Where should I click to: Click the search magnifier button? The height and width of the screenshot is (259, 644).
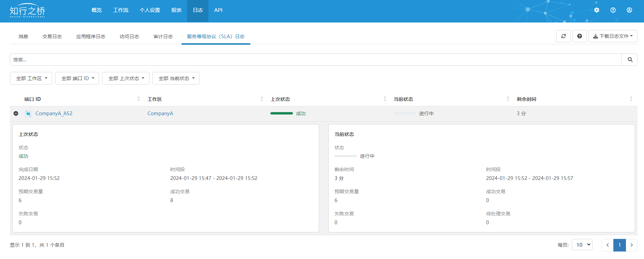pyautogui.click(x=630, y=60)
